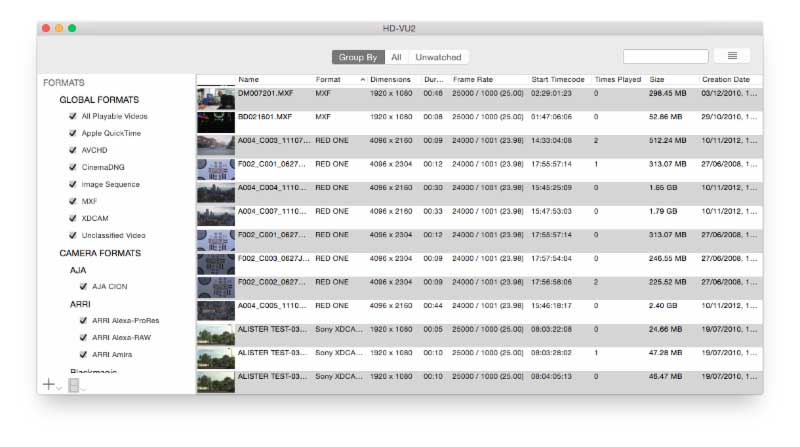Click the drive icon beside the plus button
This screenshot has width=800, height=447.
[x=75, y=385]
